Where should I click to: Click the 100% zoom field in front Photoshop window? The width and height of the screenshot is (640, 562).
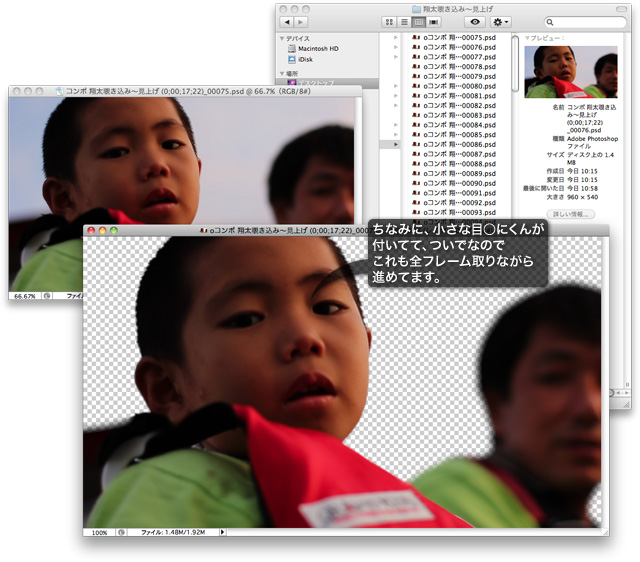coord(99,533)
